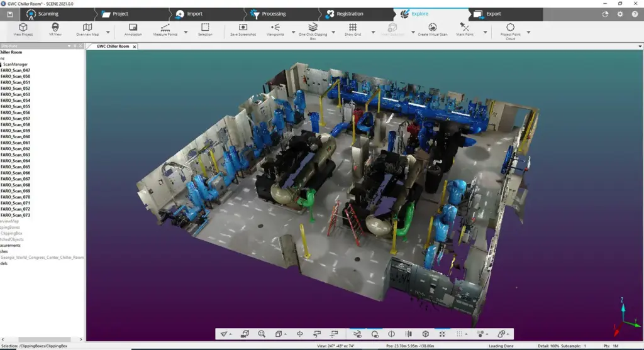The height and width of the screenshot is (350, 644).
Task: Click the zoom magnifier in bottom toolbar
Action: [x=262, y=334]
